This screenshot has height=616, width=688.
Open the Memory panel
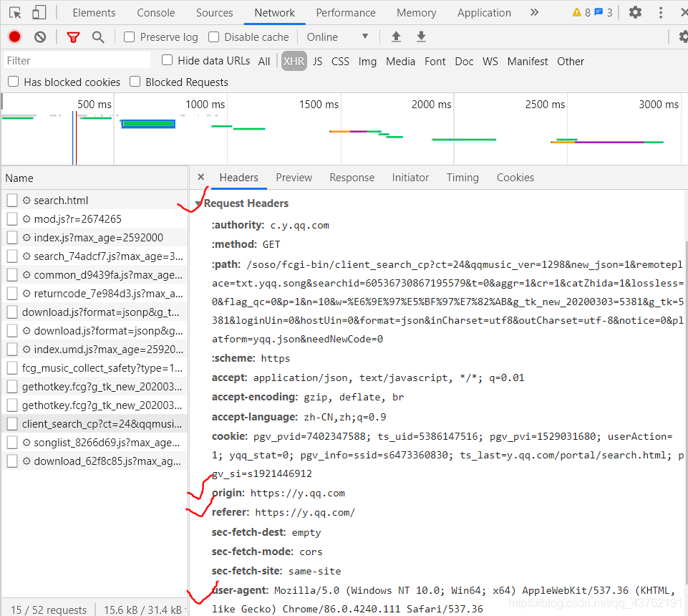(417, 13)
